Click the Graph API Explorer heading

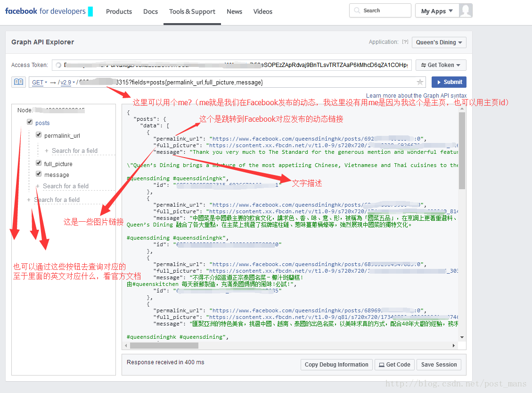pyautogui.click(x=42, y=42)
